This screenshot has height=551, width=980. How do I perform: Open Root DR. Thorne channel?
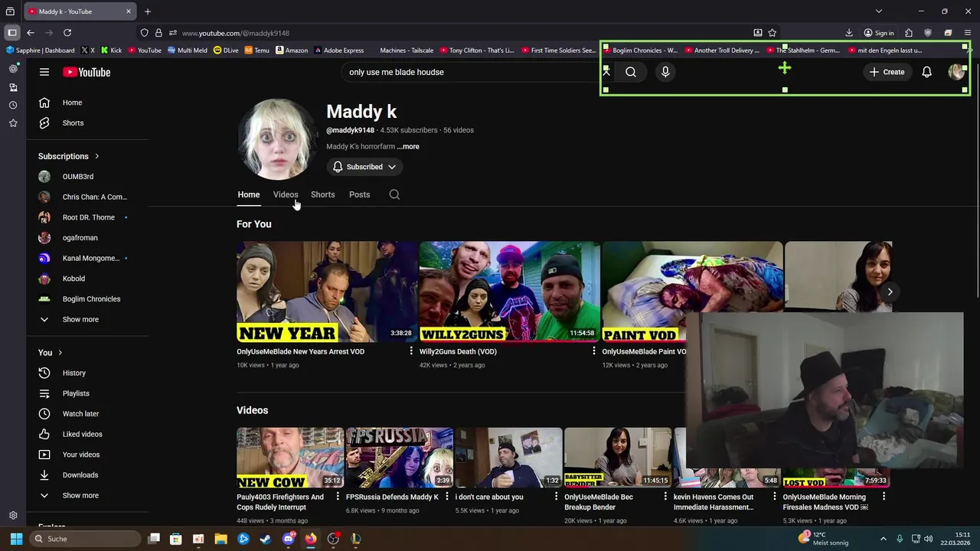tap(88, 217)
